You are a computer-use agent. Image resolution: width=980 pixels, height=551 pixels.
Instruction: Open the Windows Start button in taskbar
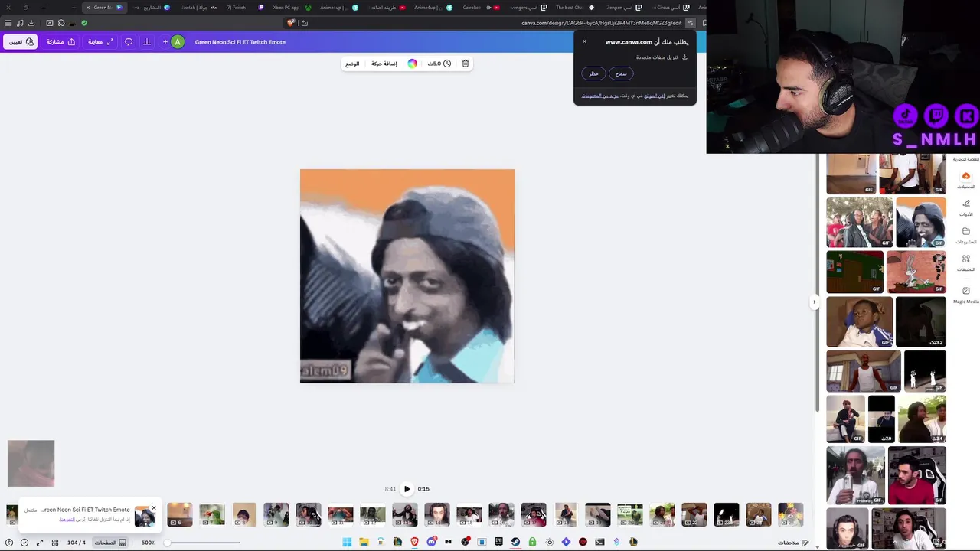click(x=347, y=542)
